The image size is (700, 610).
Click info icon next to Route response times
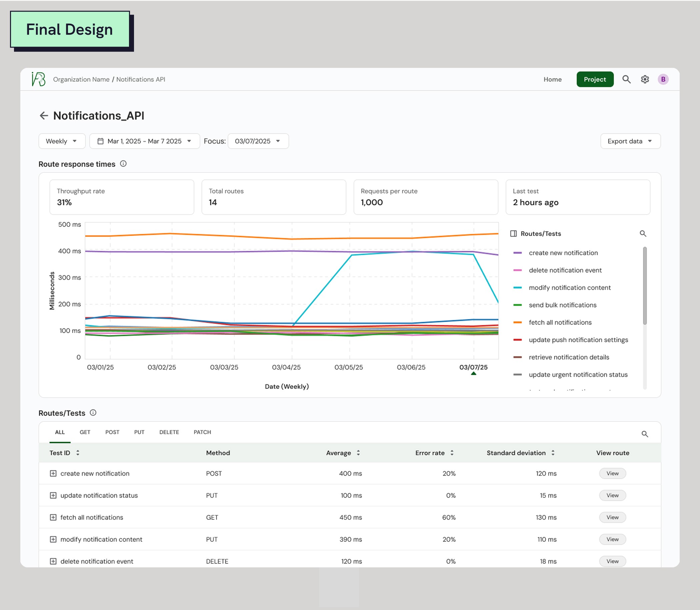tap(123, 164)
